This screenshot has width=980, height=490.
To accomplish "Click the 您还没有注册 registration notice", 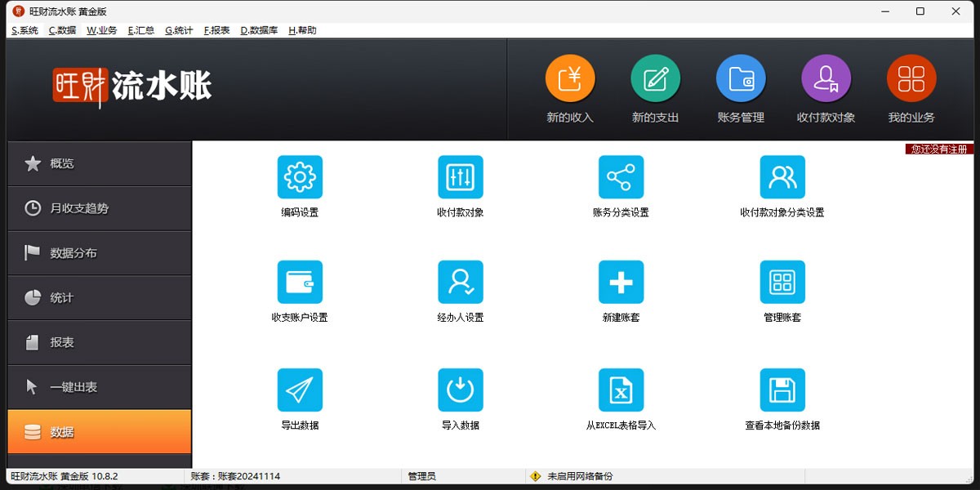I will point(939,149).
